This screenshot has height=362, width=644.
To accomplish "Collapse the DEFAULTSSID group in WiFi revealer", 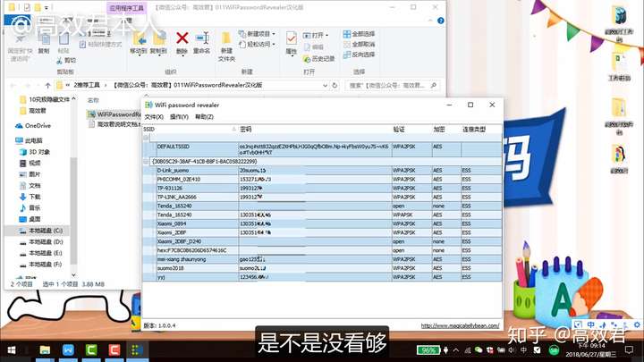I will click(146, 138).
